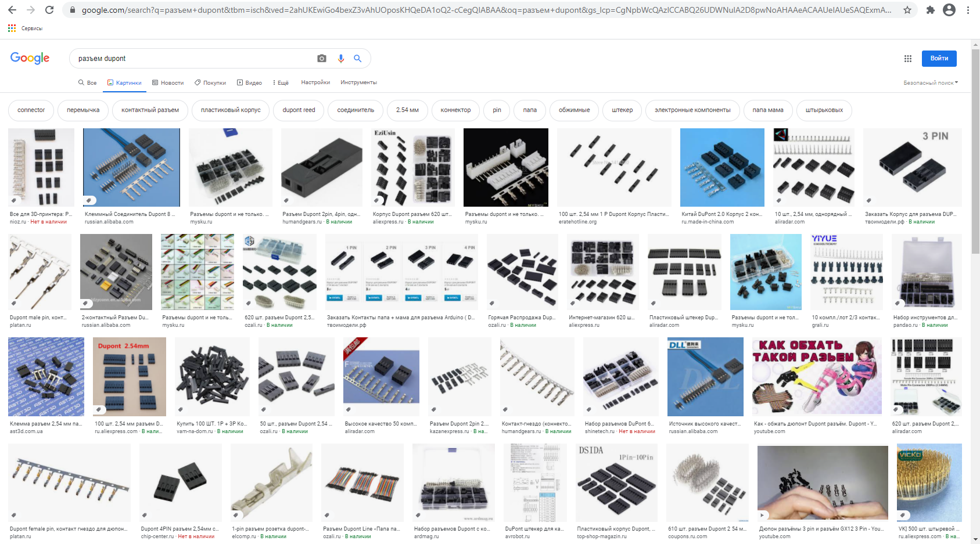Screen dimensions: 980x544
Task: Filter by the 'штырьковых' chip
Action: (824, 110)
